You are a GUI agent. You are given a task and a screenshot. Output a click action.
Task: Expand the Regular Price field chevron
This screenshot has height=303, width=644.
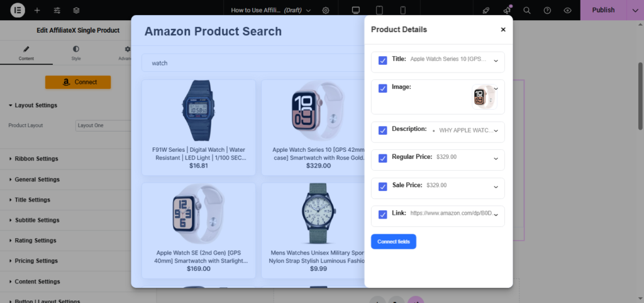point(496,159)
